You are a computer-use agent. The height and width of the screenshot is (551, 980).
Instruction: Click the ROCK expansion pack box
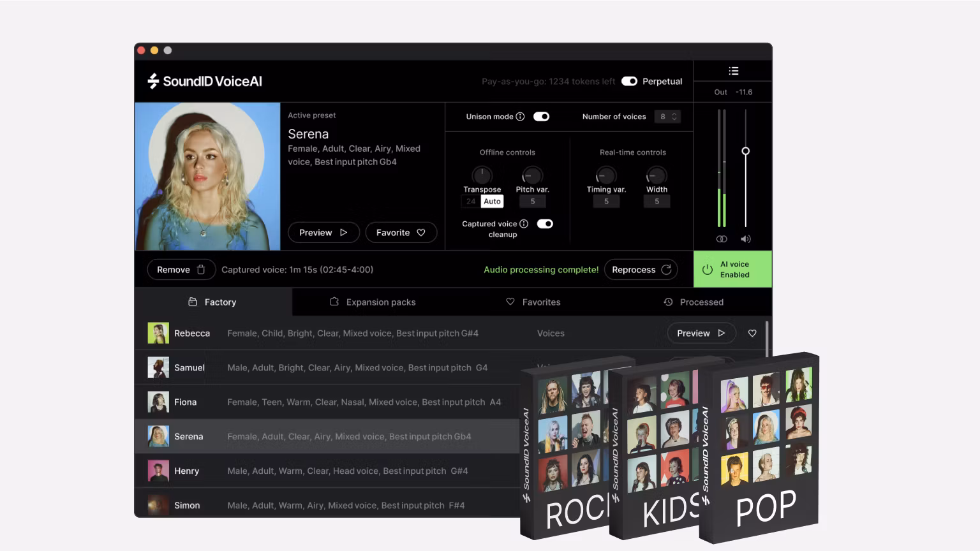click(x=565, y=449)
